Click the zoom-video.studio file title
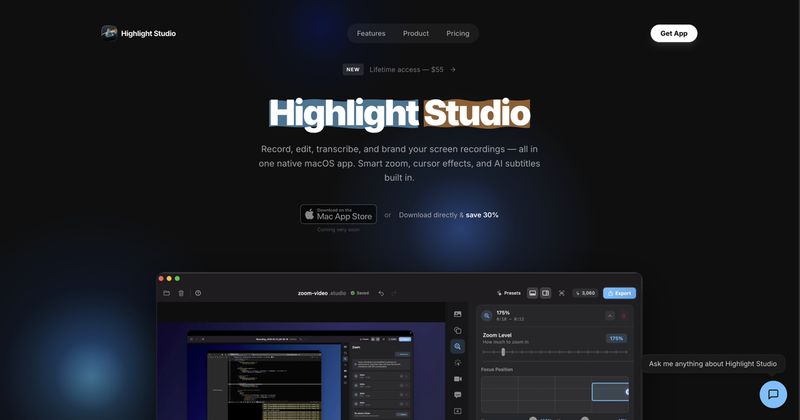This screenshot has width=800, height=420. [322, 293]
